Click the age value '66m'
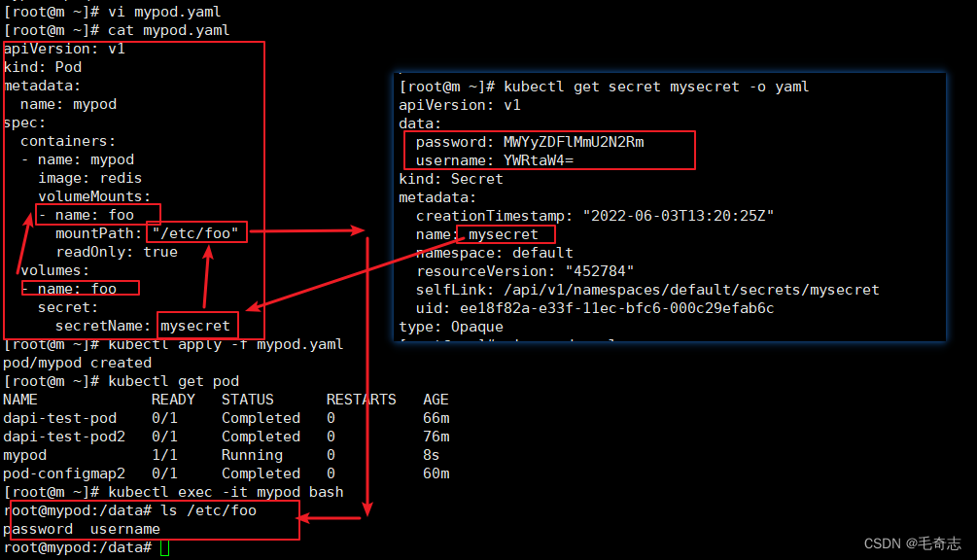Image resolution: width=977 pixels, height=560 pixels. click(x=436, y=418)
